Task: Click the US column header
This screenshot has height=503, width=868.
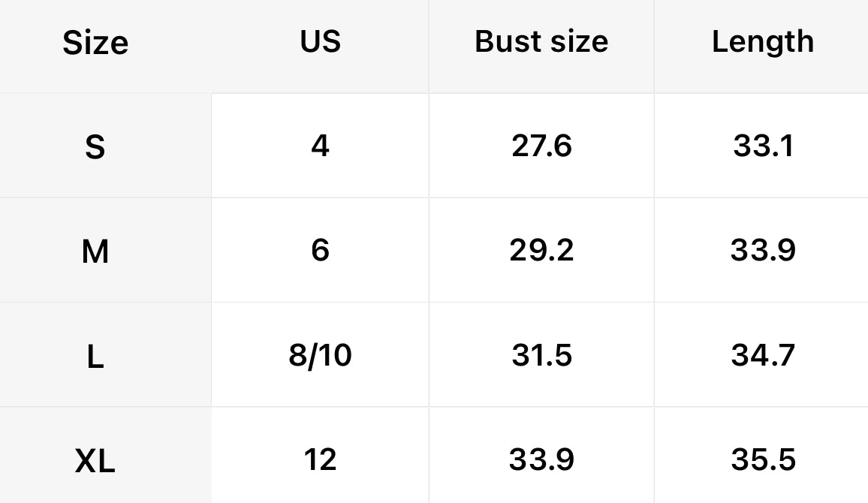Action: (x=321, y=42)
